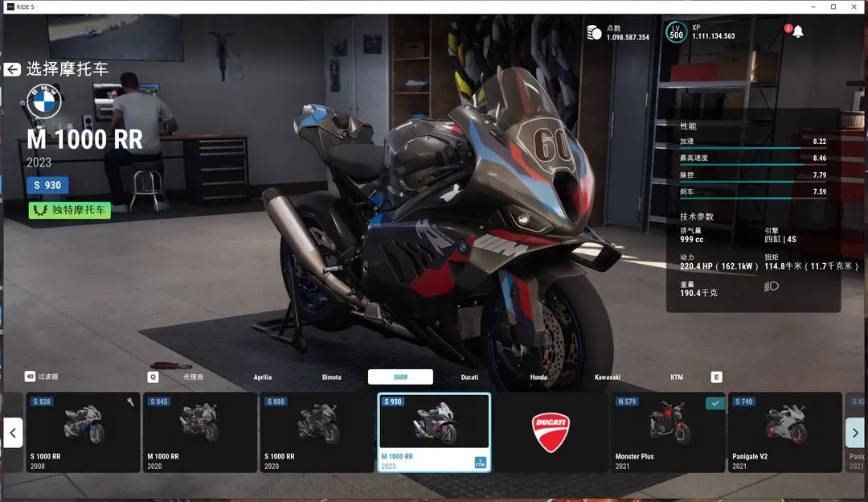Viewport: 868px width, 502px height.
Task: Switch to the Kawasaki brand tab
Action: coord(608,376)
